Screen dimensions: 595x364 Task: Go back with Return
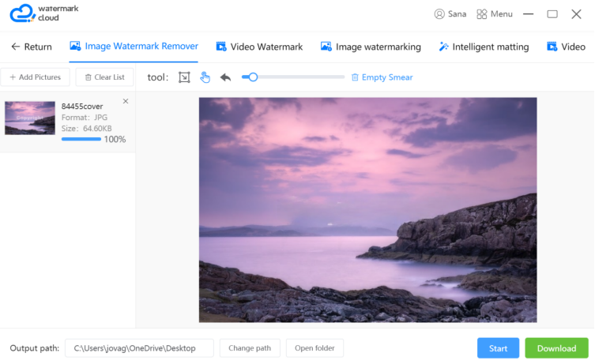click(32, 47)
